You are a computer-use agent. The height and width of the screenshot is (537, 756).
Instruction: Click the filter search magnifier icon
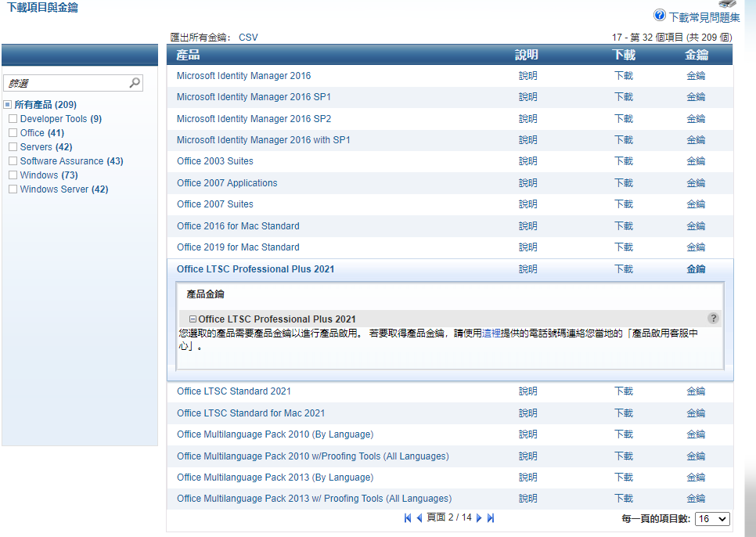tap(135, 83)
